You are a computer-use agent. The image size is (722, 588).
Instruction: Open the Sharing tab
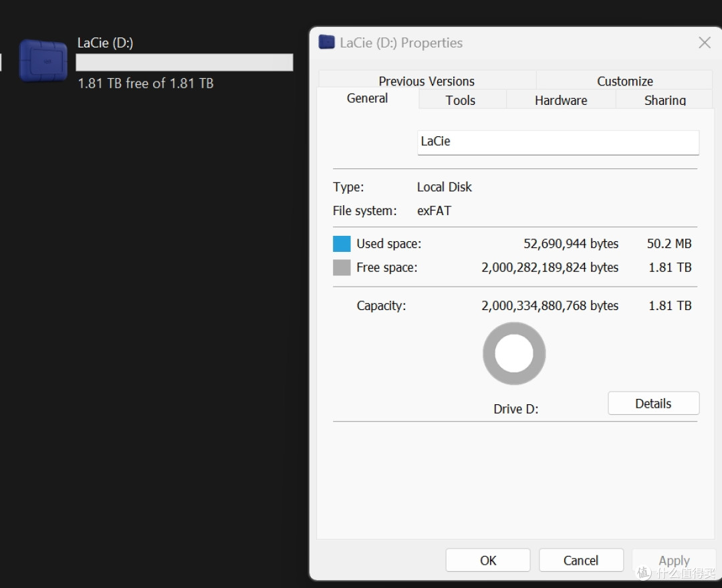click(665, 100)
